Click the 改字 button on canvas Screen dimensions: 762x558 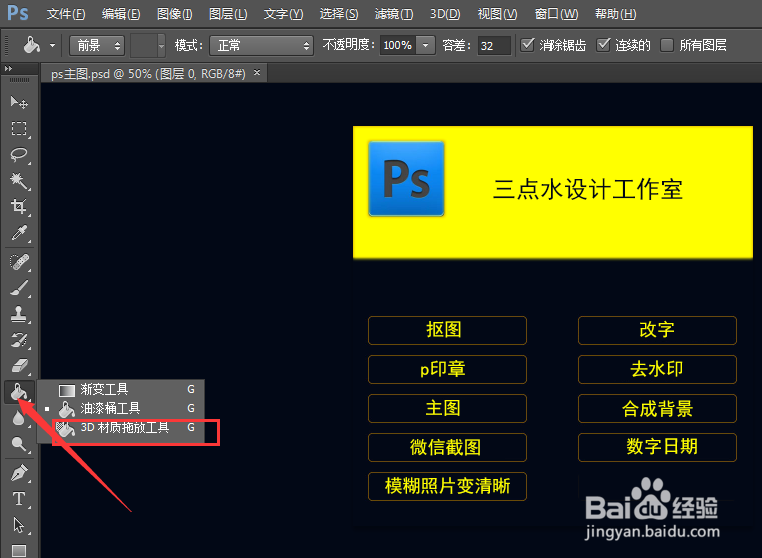coord(657,330)
